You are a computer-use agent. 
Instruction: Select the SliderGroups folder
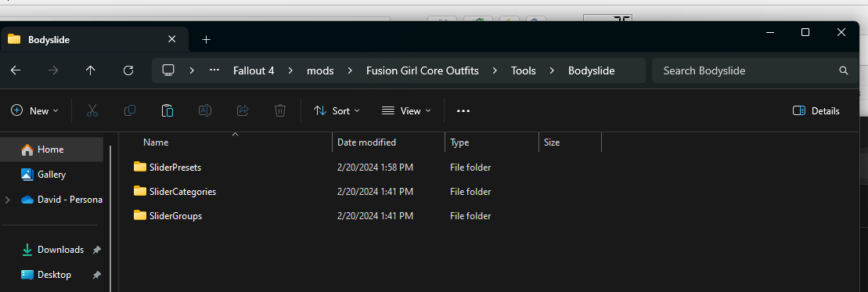pos(175,216)
